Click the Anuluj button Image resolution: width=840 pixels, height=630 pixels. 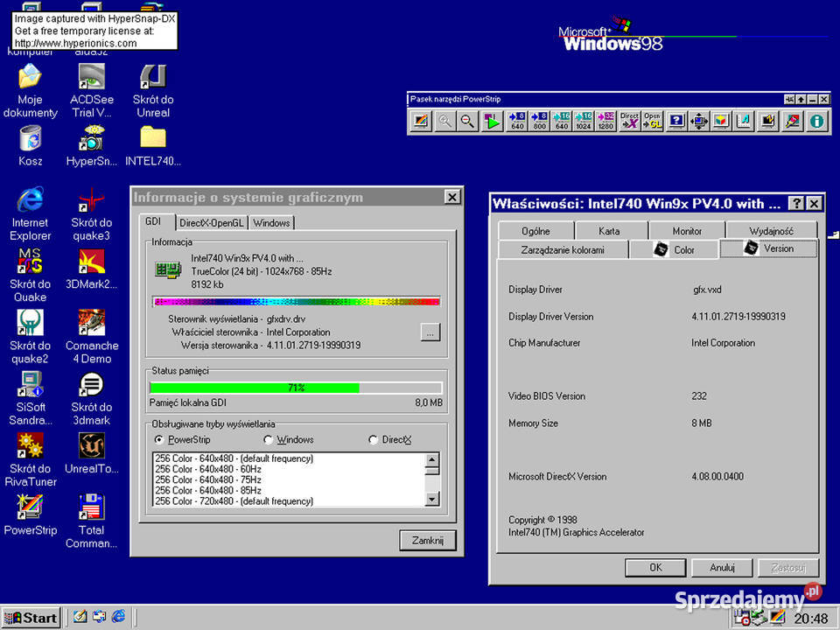click(722, 567)
